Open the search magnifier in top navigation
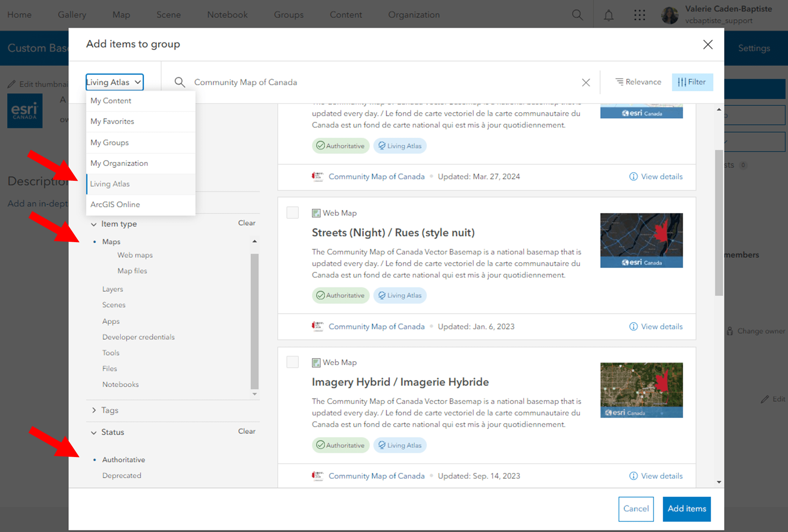This screenshot has width=788, height=532. (577, 15)
